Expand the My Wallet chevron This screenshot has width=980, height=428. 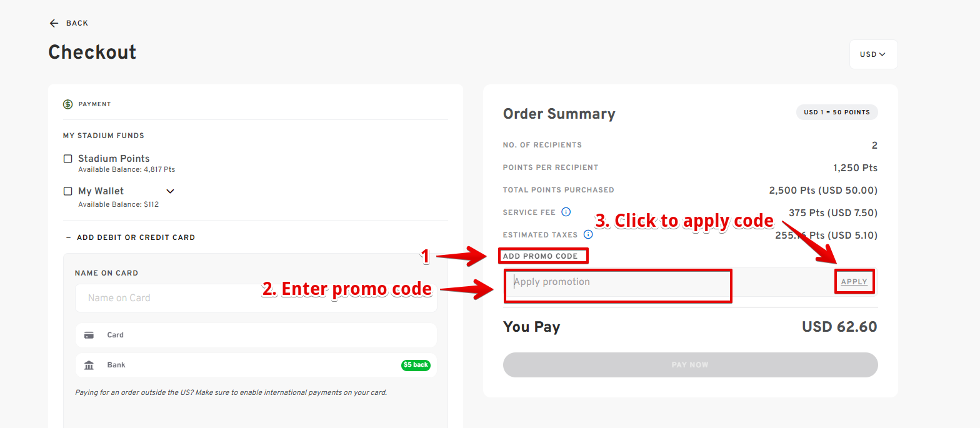170,191
